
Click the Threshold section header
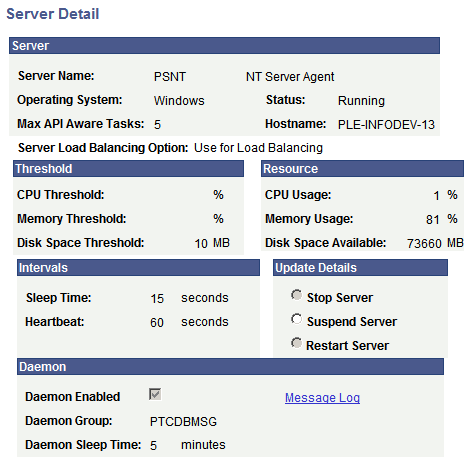128,169
